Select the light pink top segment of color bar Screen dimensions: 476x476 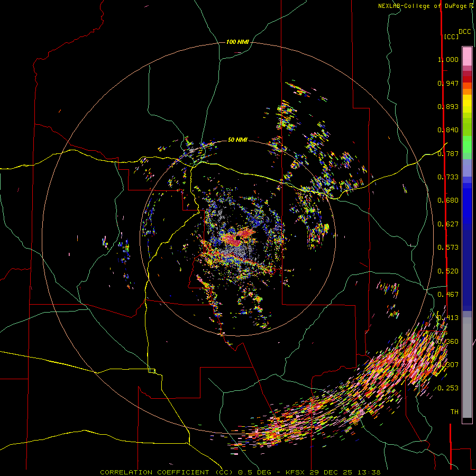(x=467, y=57)
